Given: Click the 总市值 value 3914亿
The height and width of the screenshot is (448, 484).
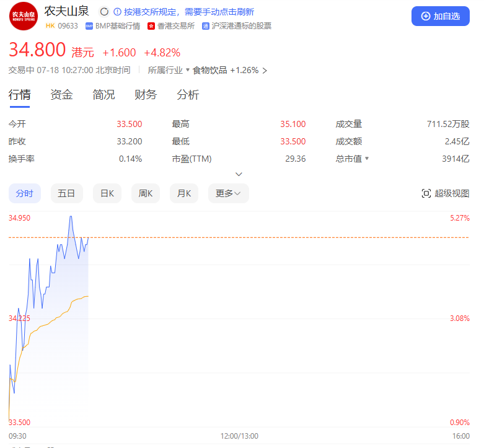Looking at the screenshot, I should click(x=456, y=159).
